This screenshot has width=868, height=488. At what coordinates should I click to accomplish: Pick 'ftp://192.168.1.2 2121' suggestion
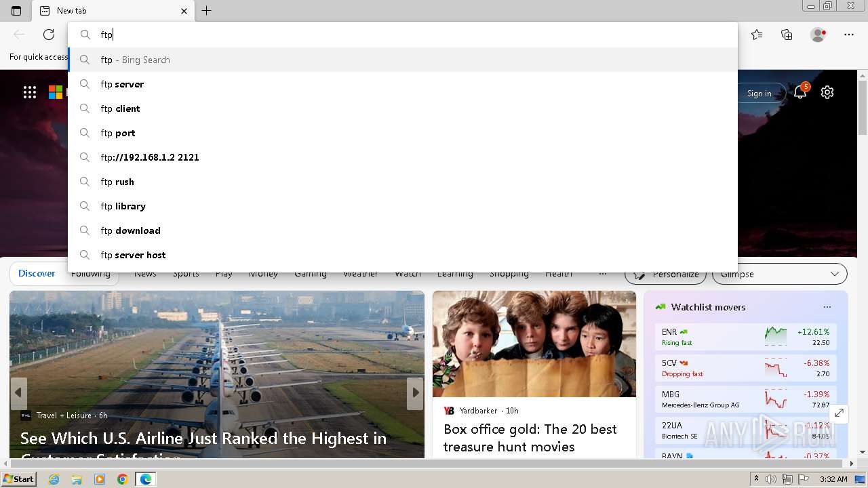(x=403, y=157)
